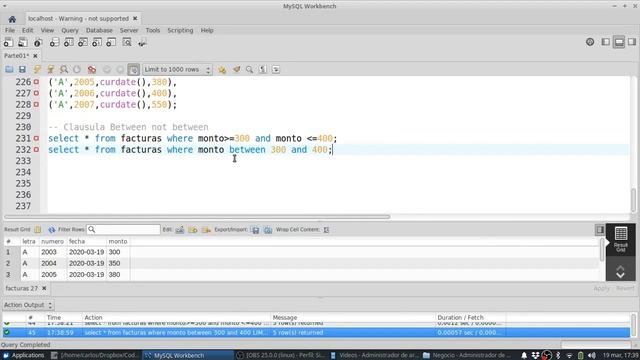The width and height of the screenshot is (640, 360).
Task: Reconnect to DBMS toolbar icon
Action: tap(142, 42)
